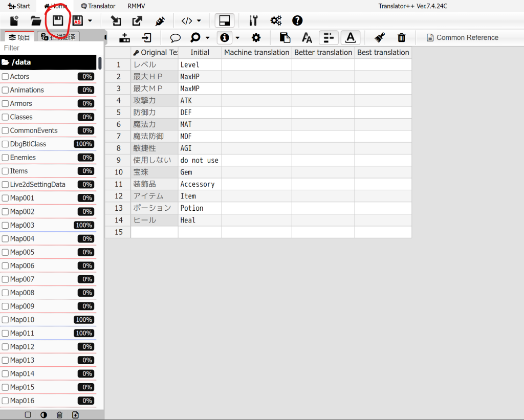Select the Map003 checkbox
The height and width of the screenshot is (420, 524).
(5, 225)
